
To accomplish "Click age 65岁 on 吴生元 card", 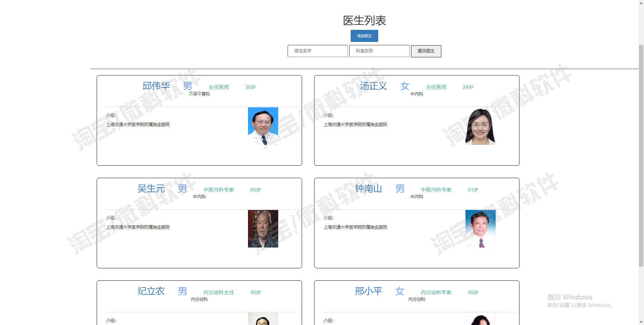I will click(255, 190).
